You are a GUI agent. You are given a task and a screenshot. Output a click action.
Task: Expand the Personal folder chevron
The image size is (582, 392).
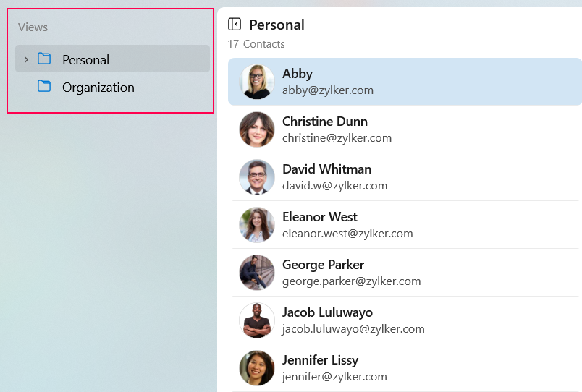26,59
